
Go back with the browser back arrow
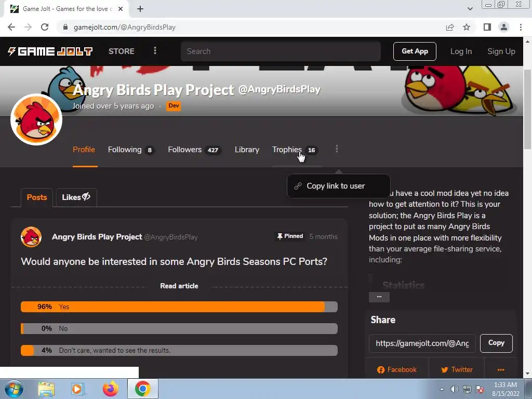11,27
